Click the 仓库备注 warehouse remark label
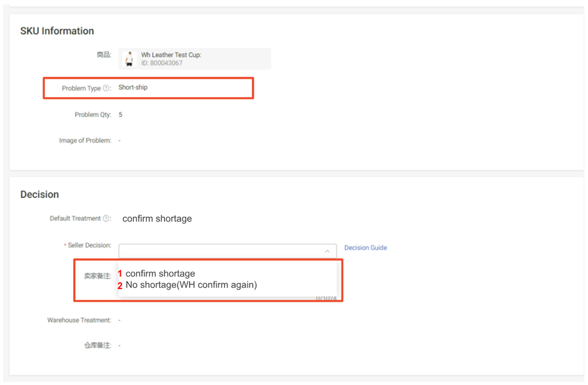Image resolution: width=588 pixels, height=385 pixels. click(97, 346)
